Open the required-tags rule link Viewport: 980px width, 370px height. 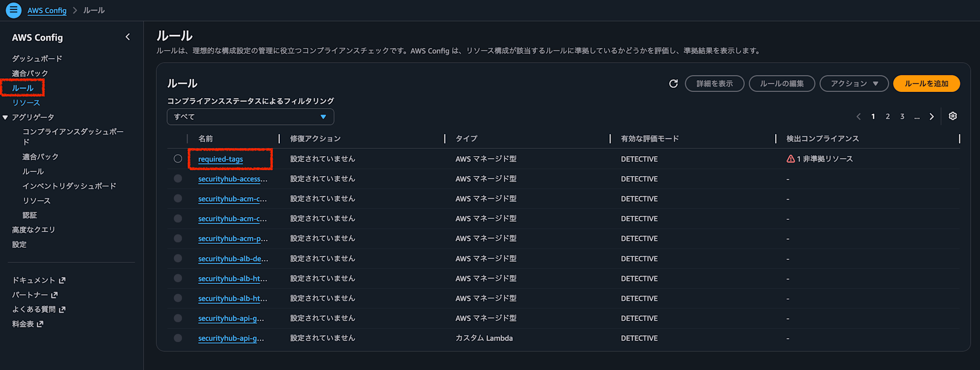220,159
